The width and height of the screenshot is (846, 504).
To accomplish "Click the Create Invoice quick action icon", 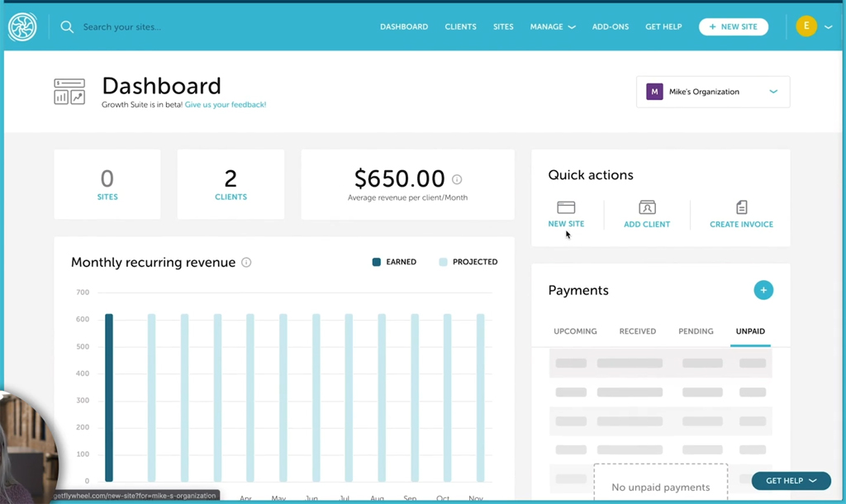I will [742, 207].
